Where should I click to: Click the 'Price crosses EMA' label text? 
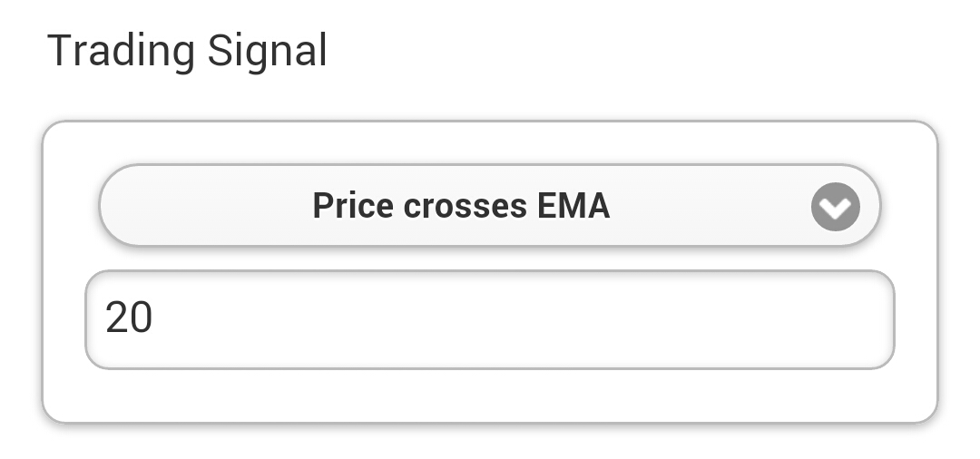point(461,207)
